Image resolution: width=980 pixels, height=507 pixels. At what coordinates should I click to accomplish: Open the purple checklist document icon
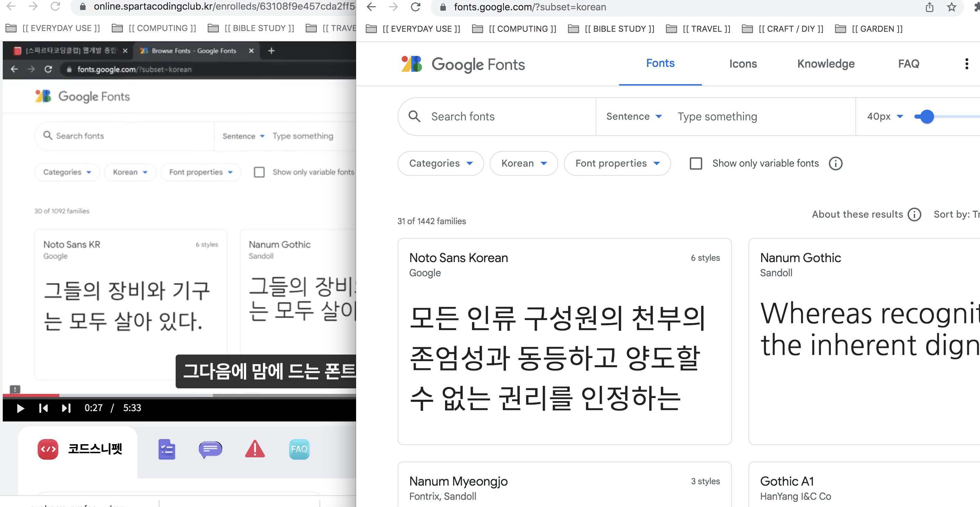coord(167,449)
